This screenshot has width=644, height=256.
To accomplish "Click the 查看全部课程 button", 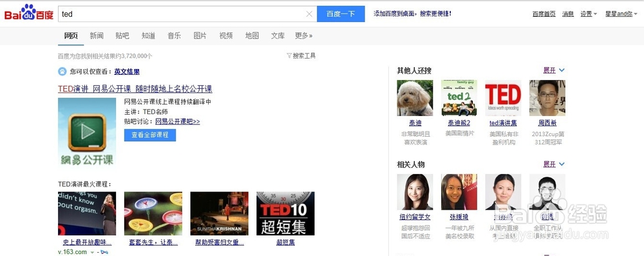I will coord(150,135).
